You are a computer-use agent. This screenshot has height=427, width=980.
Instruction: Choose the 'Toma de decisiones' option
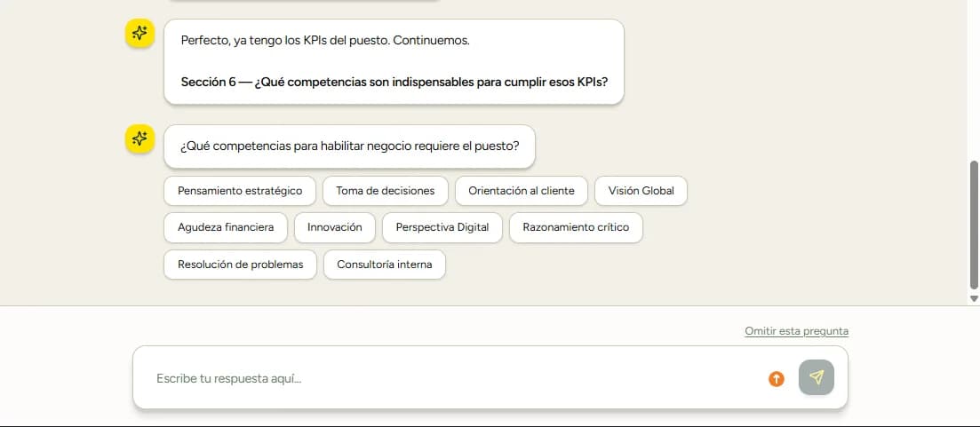(x=385, y=191)
